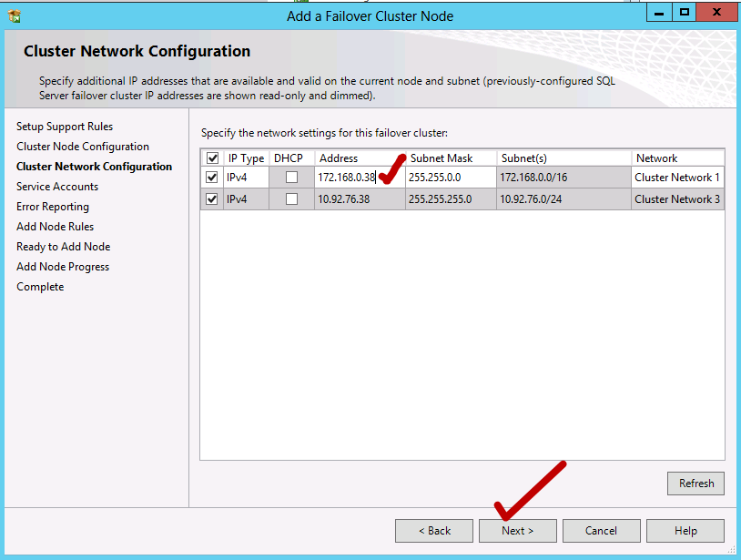Click the Back button
This screenshot has width=741, height=560.
433,530
